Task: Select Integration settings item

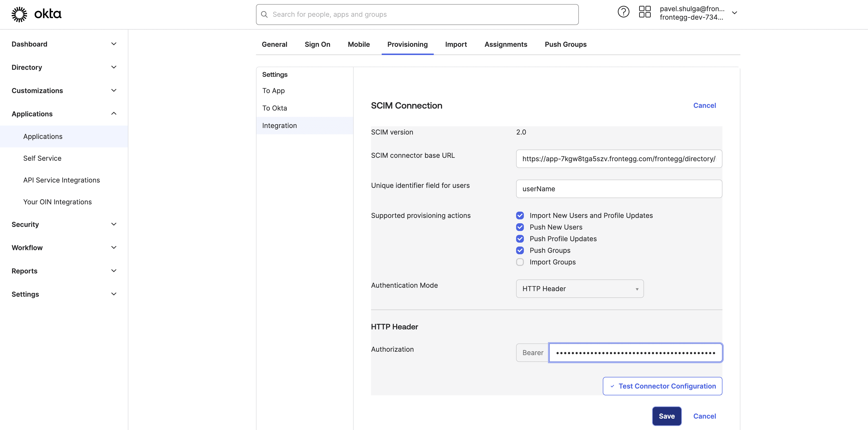Action: [305, 126]
